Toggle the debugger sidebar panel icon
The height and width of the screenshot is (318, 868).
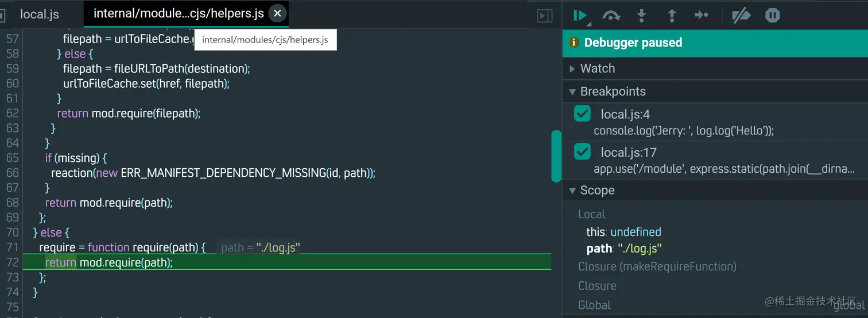coord(545,15)
